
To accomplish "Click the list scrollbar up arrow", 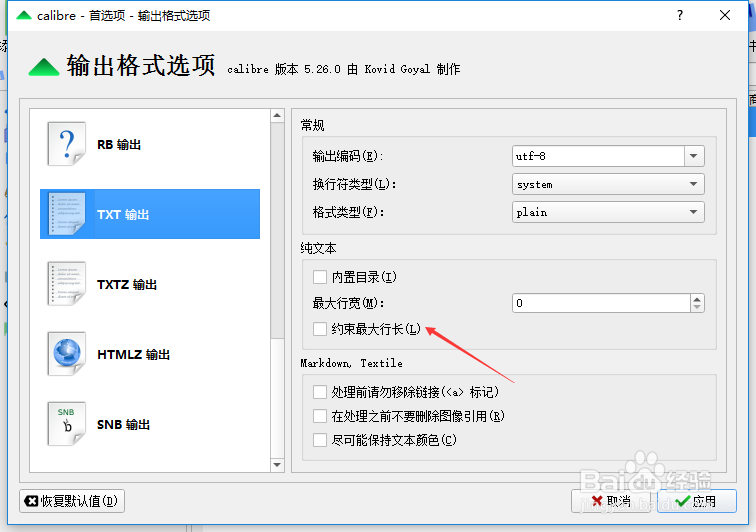I will [x=277, y=115].
